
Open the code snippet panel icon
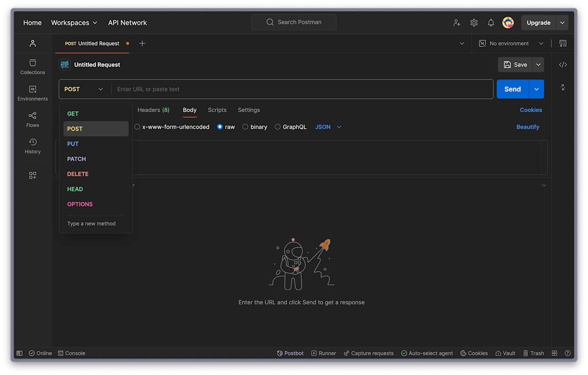[563, 65]
